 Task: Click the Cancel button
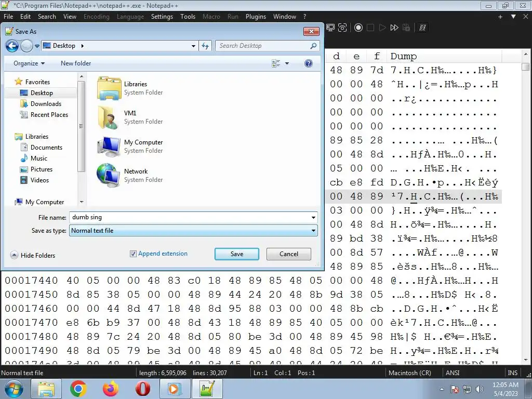click(289, 254)
